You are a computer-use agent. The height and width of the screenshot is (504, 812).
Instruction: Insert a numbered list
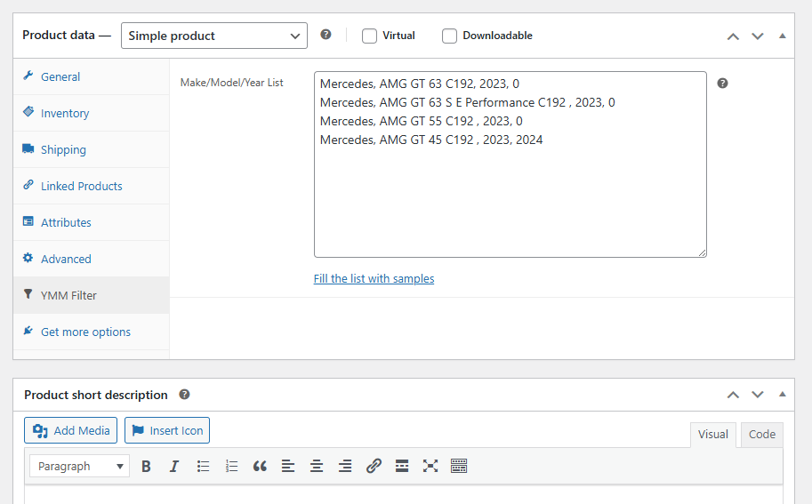[x=231, y=467]
